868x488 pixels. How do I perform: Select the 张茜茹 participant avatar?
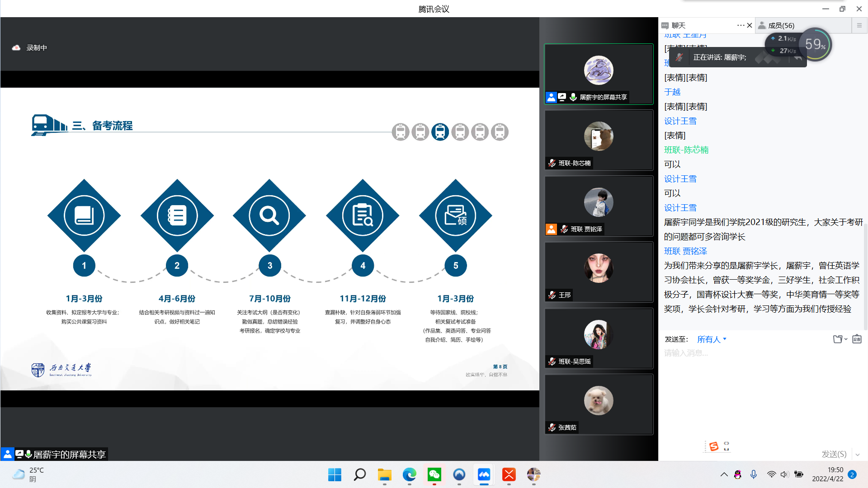pyautogui.click(x=599, y=400)
